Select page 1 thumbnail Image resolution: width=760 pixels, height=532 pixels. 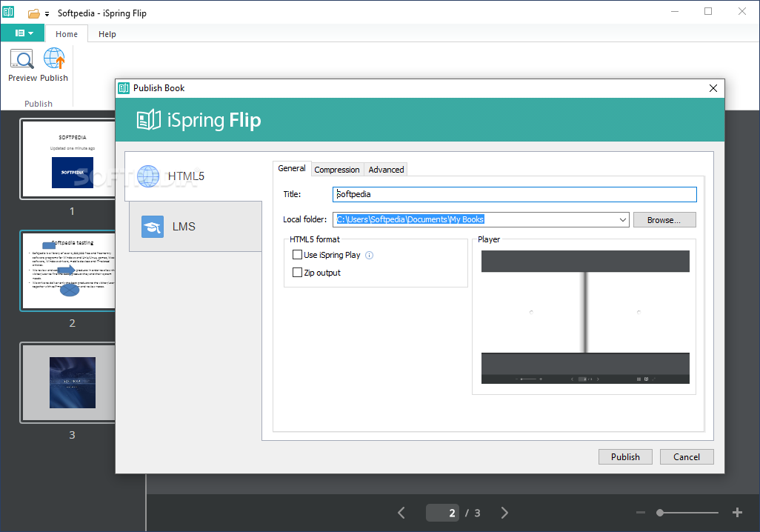point(68,159)
